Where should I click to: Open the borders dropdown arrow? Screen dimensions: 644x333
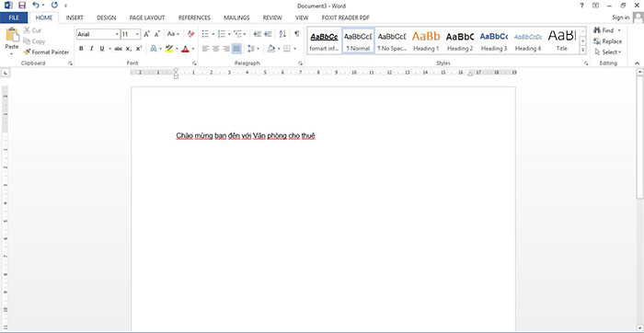coord(295,49)
